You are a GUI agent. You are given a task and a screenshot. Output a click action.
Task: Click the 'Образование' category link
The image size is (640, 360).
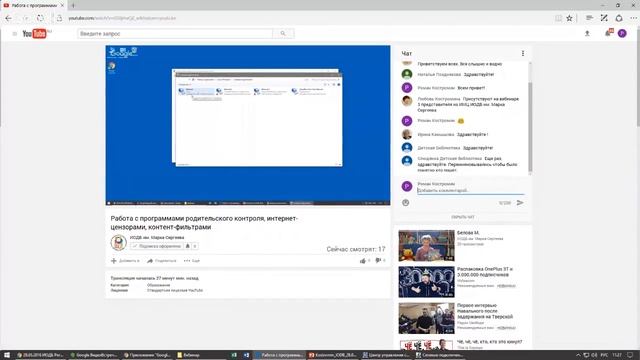click(158, 285)
